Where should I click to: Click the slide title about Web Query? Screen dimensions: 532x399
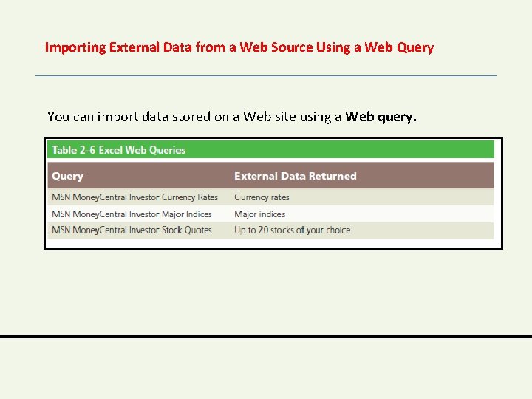tap(239, 47)
